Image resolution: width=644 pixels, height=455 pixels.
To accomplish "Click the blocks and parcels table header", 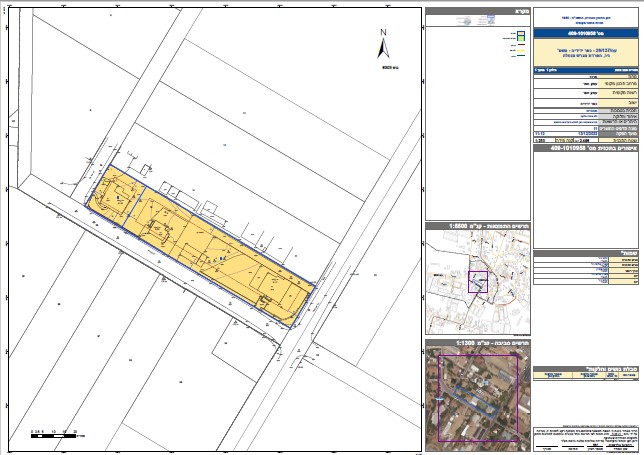I will coord(585,367).
